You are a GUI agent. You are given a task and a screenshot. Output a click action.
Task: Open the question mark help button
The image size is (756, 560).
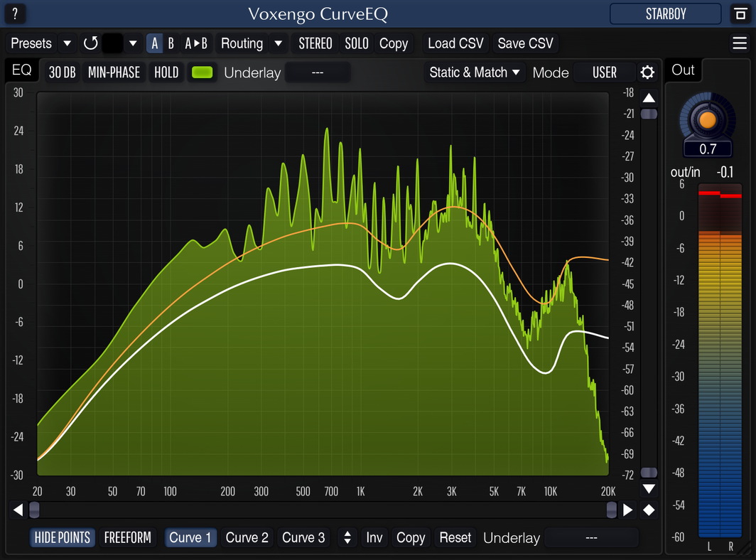click(x=15, y=14)
